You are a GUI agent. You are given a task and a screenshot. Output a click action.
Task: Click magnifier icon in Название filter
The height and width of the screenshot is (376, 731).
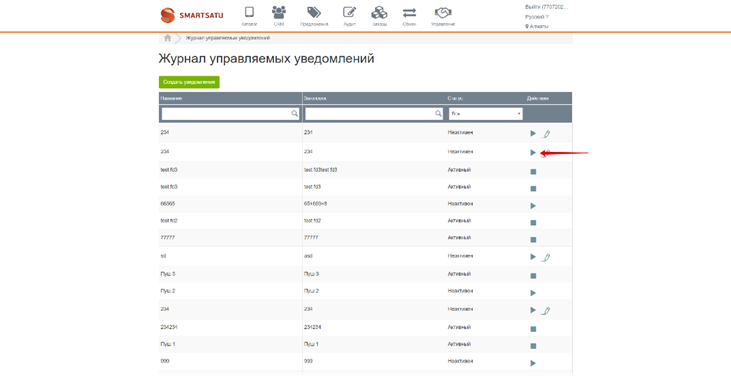295,113
